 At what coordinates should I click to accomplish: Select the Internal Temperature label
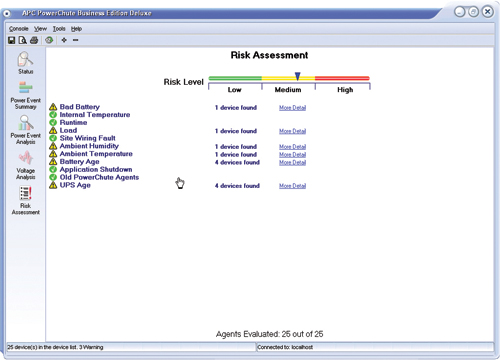coord(95,115)
